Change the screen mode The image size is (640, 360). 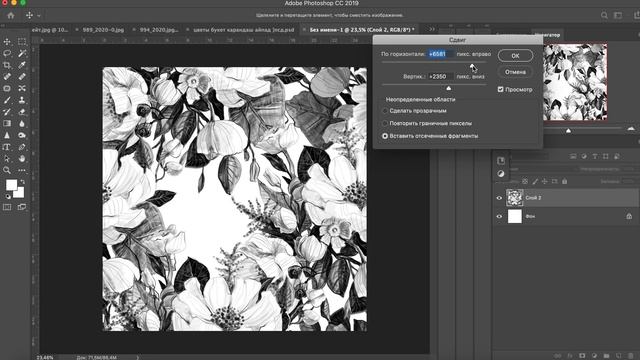click(x=22, y=207)
